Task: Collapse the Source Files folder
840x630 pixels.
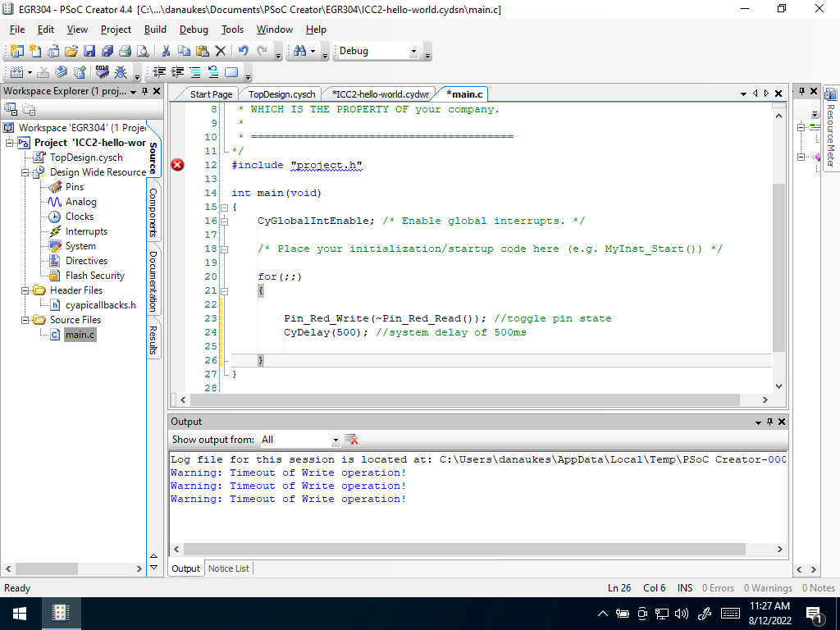Action: pyautogui.click(x=25, y=320)
